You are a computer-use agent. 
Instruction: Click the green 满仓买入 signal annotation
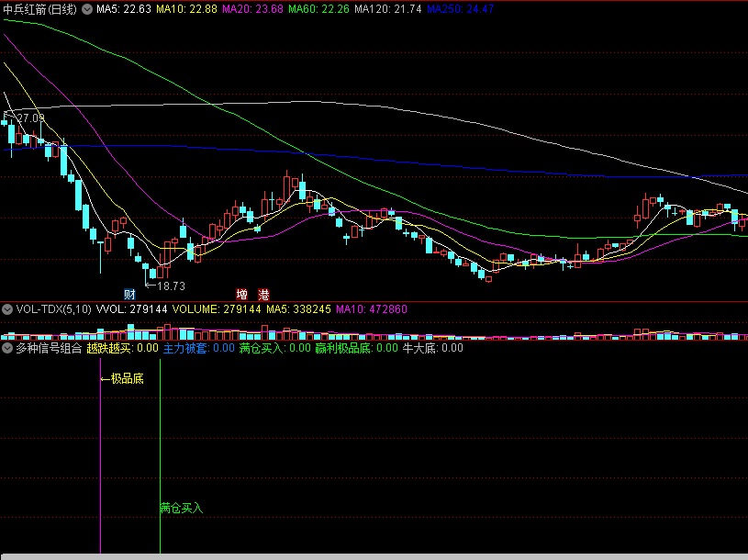click(182, 509)
